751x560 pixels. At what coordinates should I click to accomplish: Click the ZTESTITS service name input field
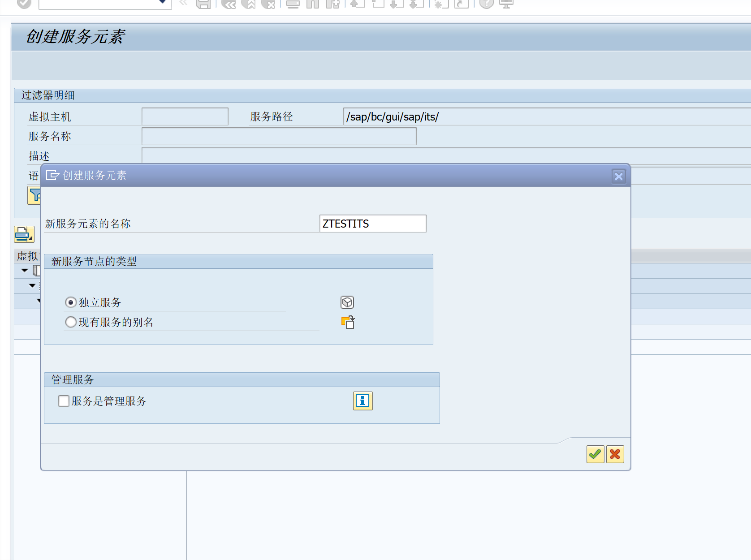tap(373, 224)
